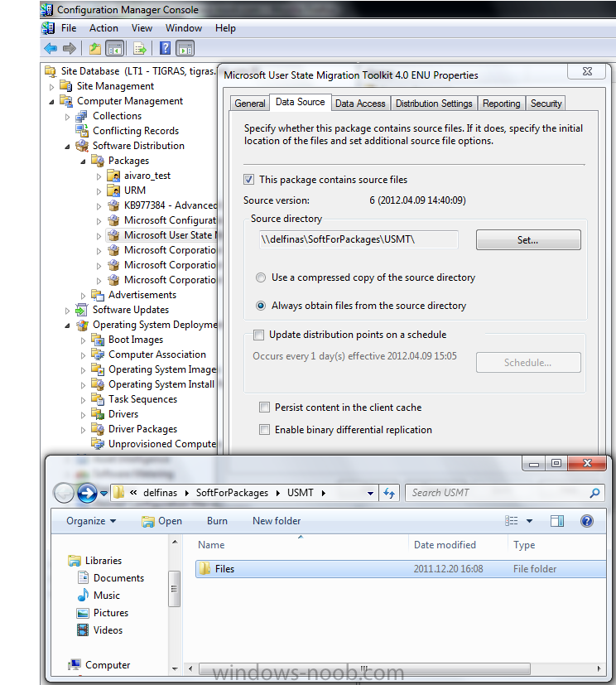Click the Date modified column header
Screen dimensions: 616x685
click(x=458, y=545)
